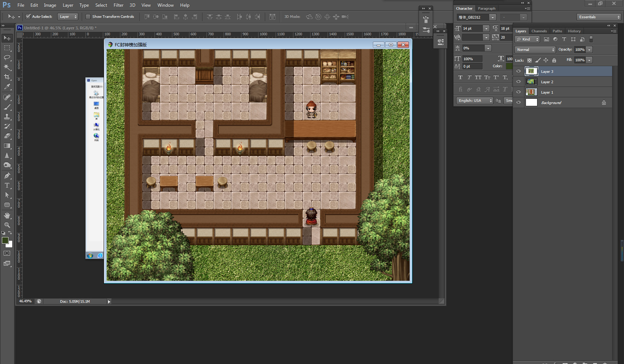Click the text Color swatch
624x364 pixels.
509,66
